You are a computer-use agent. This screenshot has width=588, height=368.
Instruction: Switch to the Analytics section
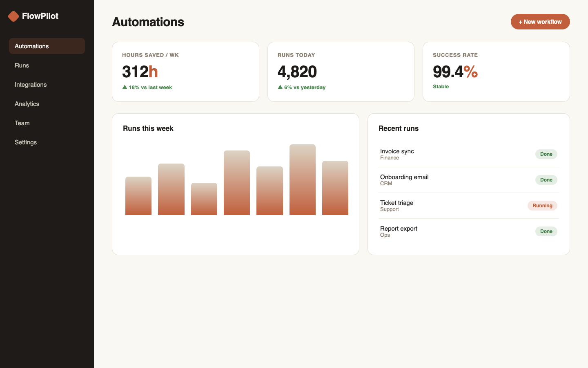coord(47,104)
